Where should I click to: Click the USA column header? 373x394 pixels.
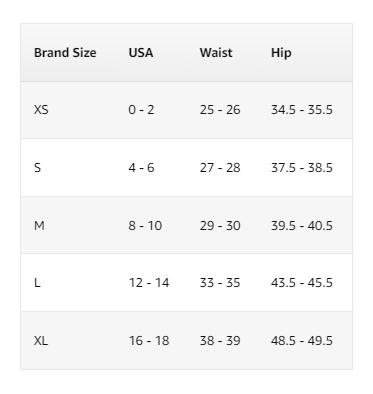(141, 53)
